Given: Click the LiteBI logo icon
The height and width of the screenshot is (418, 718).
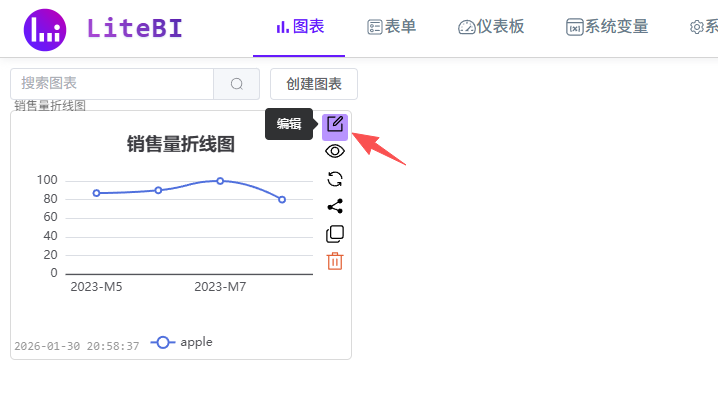Looking at the screenshot, I should (x=45, y=30).
